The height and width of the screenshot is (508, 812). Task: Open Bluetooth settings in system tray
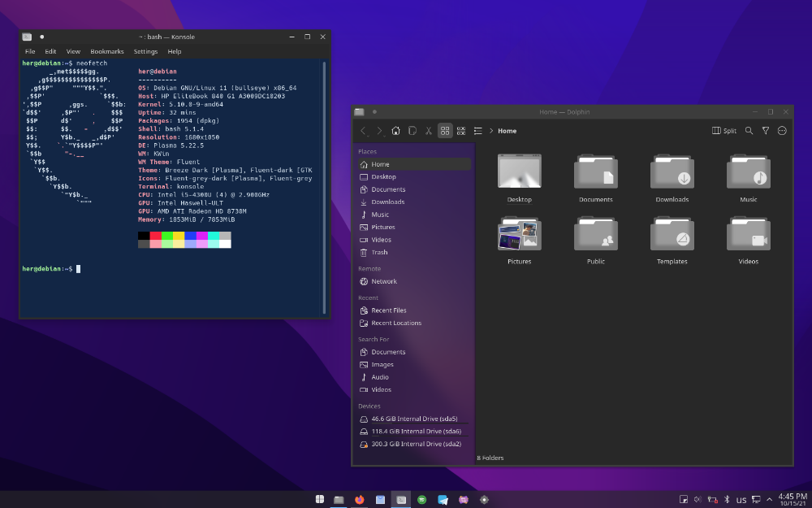point(727,500)
